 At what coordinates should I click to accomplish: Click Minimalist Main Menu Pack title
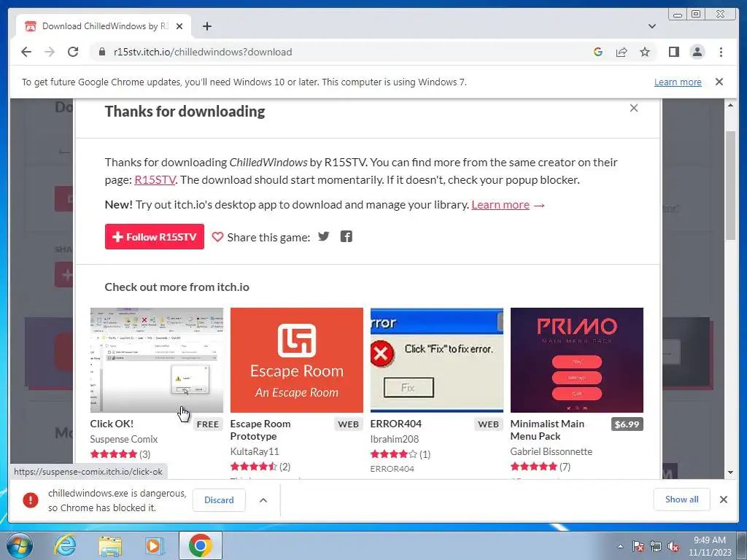pyautogui.click(x=547, y=430)
